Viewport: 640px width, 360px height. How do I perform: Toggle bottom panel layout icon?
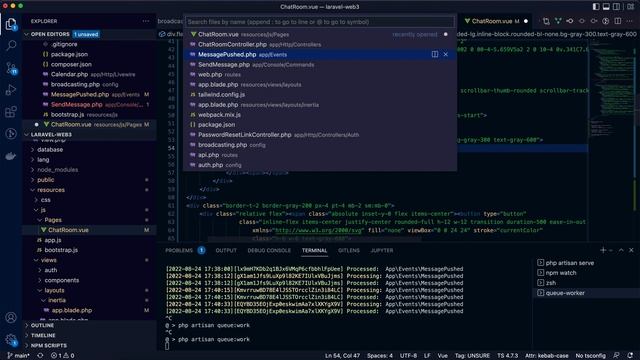606,7
